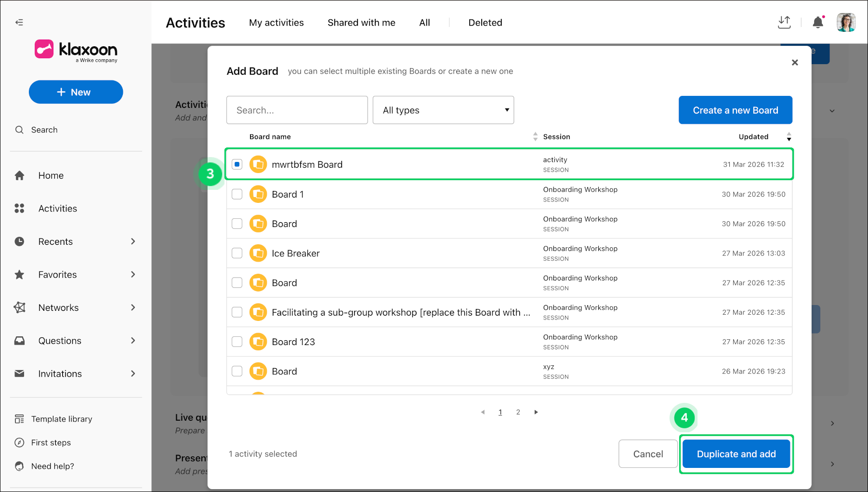The width and height of the screenshot is (868, 492).
Task: Check the Facilitating a sub-group workshop checkbox
Action: (x=237, y=312)
